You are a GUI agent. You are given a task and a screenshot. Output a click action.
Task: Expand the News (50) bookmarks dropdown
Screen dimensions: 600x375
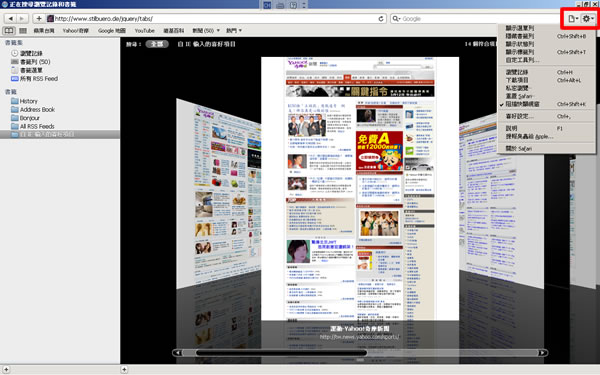click(206, 31)
